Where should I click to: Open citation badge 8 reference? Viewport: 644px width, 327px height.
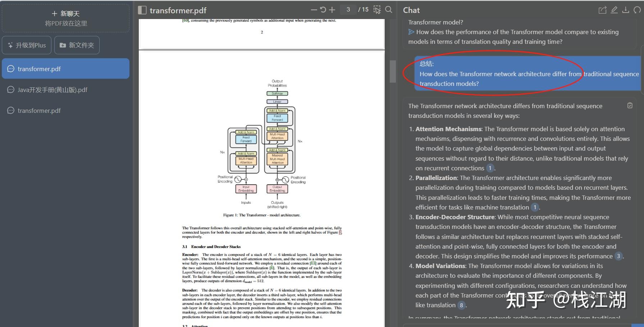pyautogui.click(x=461, y=305)
